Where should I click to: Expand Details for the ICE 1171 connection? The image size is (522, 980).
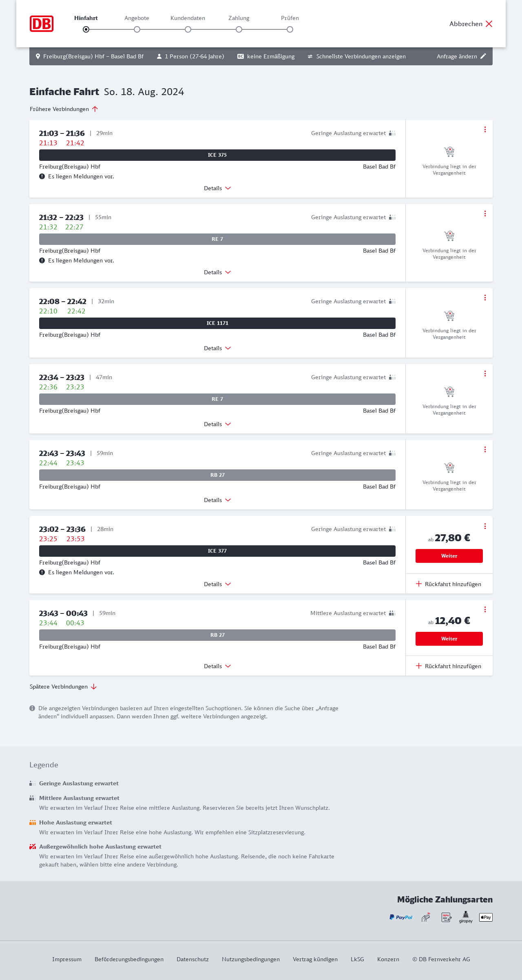point(217,348)
